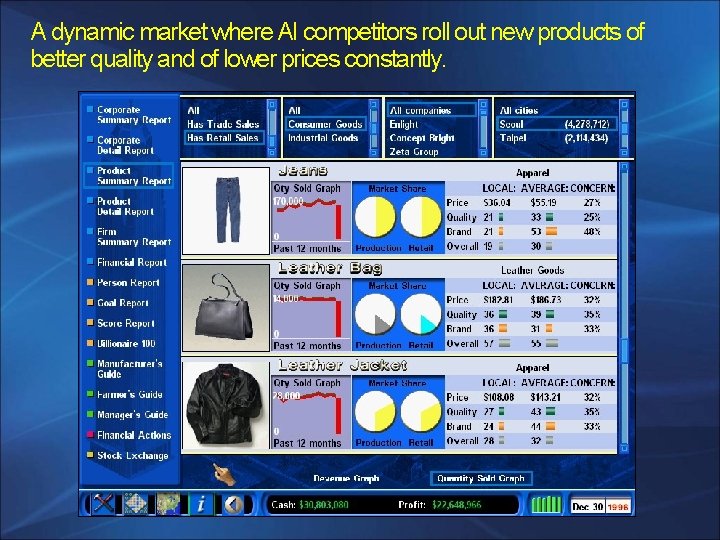Open the checkered grid view icon
This screenshot has height=540, width=720.
[135, 504]
